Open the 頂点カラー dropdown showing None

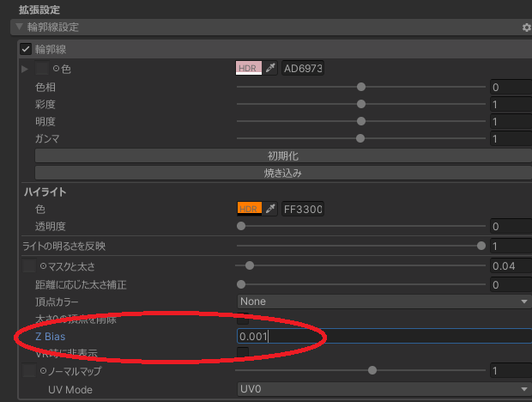click(384, 301)
